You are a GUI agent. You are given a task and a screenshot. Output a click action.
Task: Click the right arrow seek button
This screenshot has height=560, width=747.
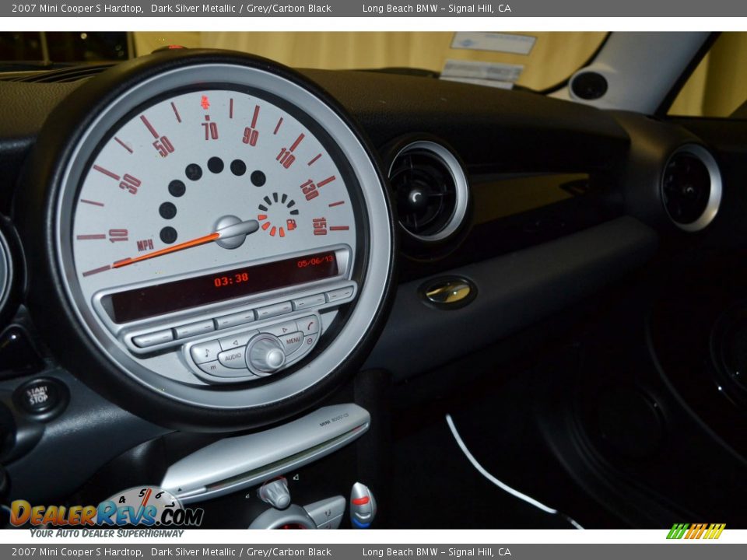tap(285, 330)
